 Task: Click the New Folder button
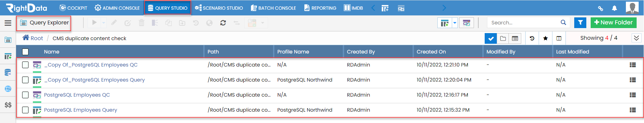(x=613, y=22)
